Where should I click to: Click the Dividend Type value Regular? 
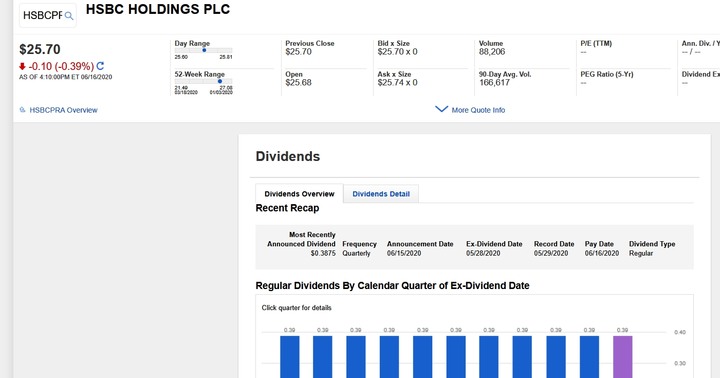(x=641, y=253)
